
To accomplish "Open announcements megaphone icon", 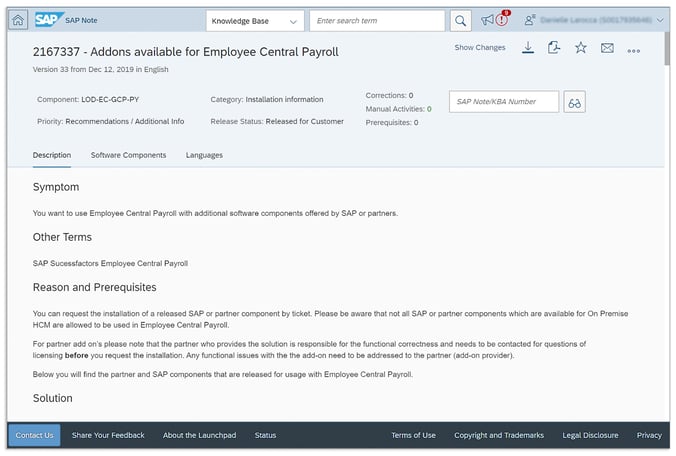I will tap(487, 20).
